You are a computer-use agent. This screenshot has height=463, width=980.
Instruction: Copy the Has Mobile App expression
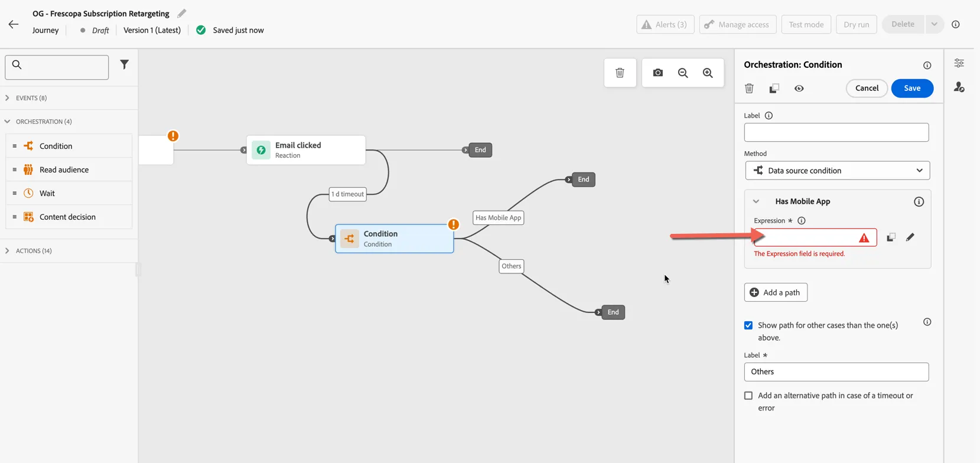point(891,237)
